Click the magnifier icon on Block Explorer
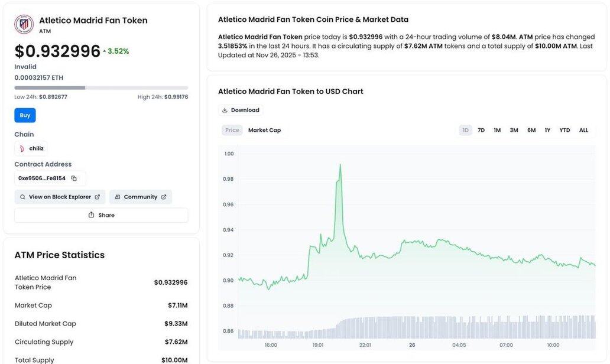This screenshot has height=364, width=610. click(x=22, y=197)
